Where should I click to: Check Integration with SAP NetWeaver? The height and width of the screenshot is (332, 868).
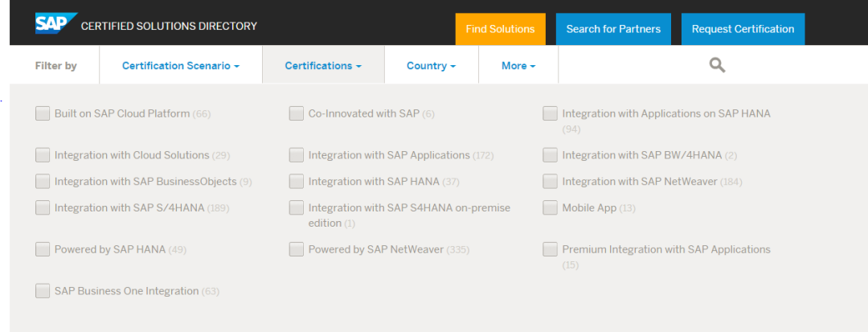tap(550, 182)
